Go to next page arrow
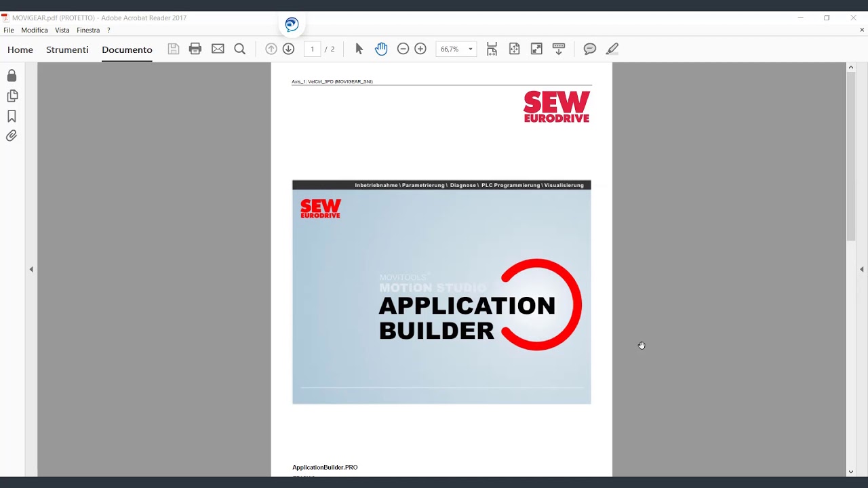This screenshot has width=868, height=488. 288,49
